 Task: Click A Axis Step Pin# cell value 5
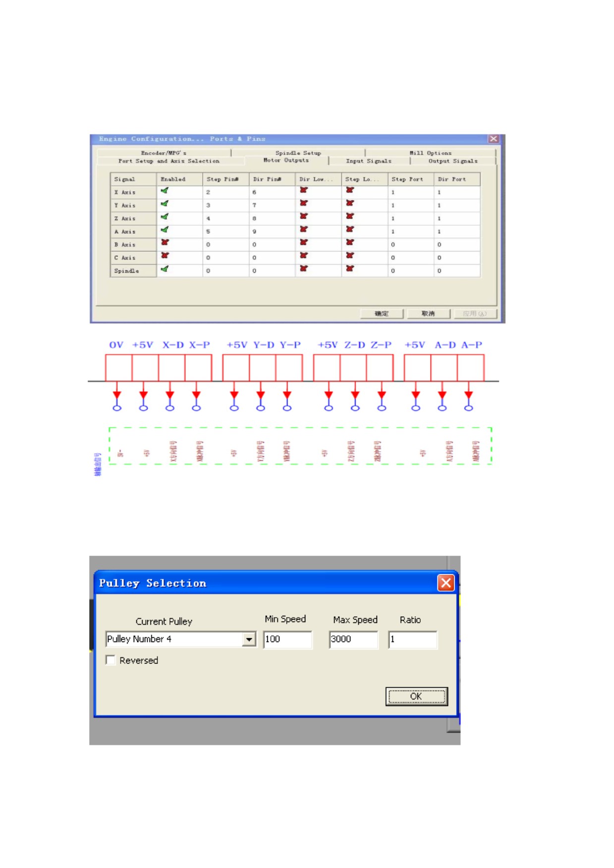tap(225, 231)
